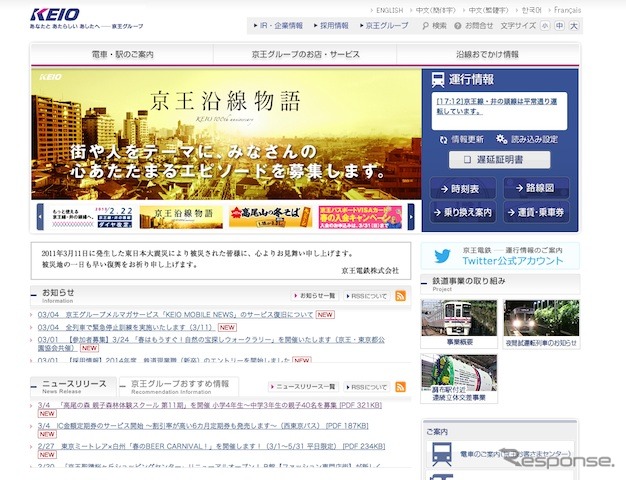Click the お問合せ question mark icon
This screenshot has height=480, width=626.
pos(458,26)
